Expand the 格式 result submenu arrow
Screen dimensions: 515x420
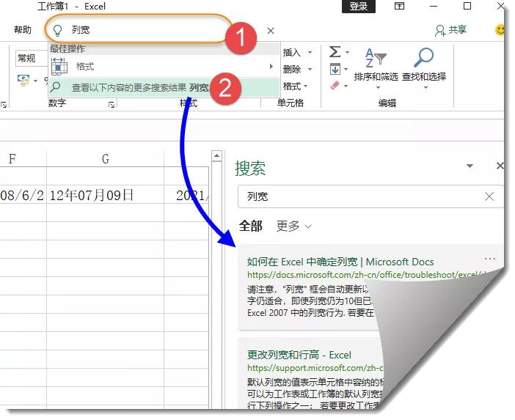271,66
